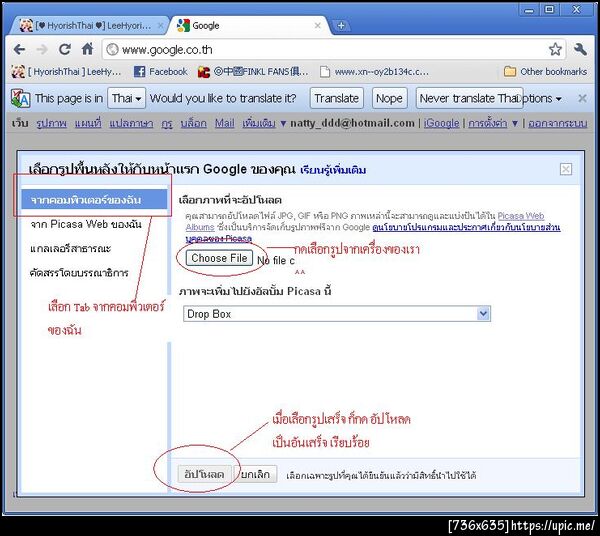Screen dimensions: 600x536
Task: Open the Picasa Web Albums link
Action: tap(521, 216)
